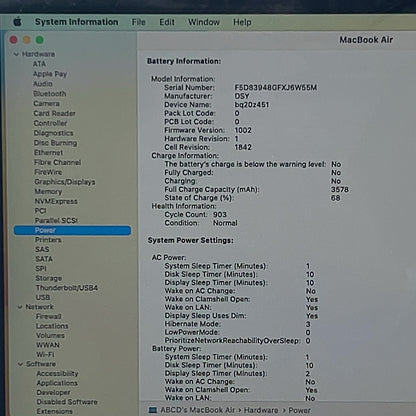
Task: Open the Window menu
Action: coord(204,22)
